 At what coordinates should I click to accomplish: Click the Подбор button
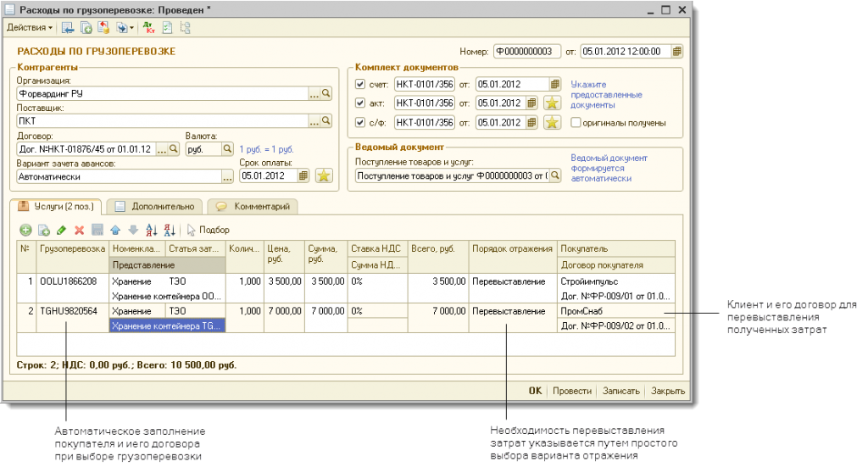[208, 230]
